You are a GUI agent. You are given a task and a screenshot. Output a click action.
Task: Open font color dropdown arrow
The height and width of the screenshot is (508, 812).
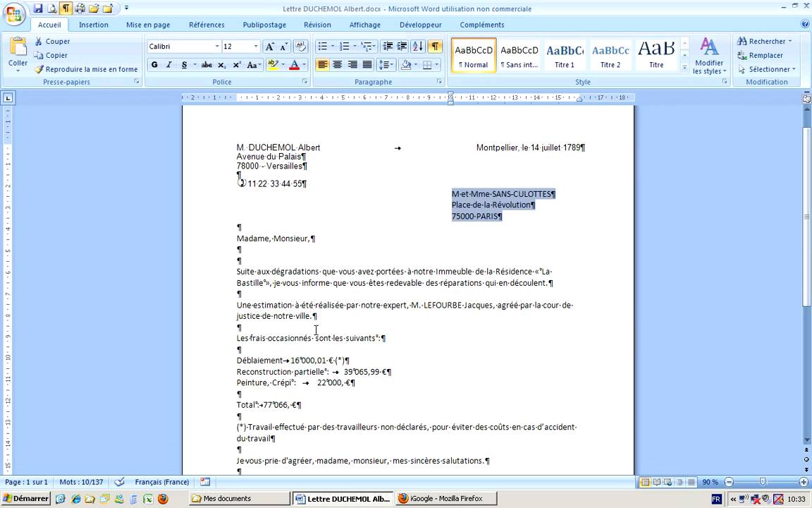pyautogui.click(x=304, y=65)
